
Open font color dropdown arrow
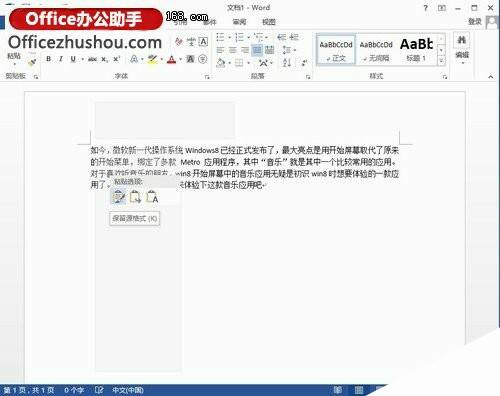[x=180, y=60]
